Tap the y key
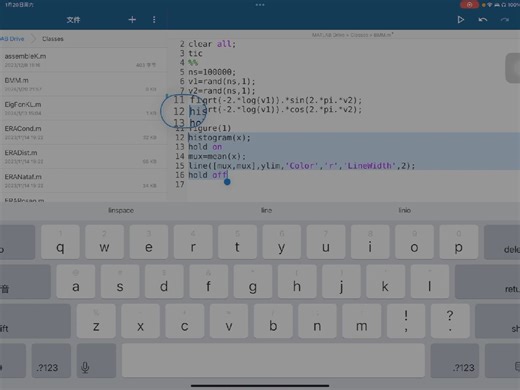The width and height of the screenshot is (520, 390). click(x=281, y=242)
